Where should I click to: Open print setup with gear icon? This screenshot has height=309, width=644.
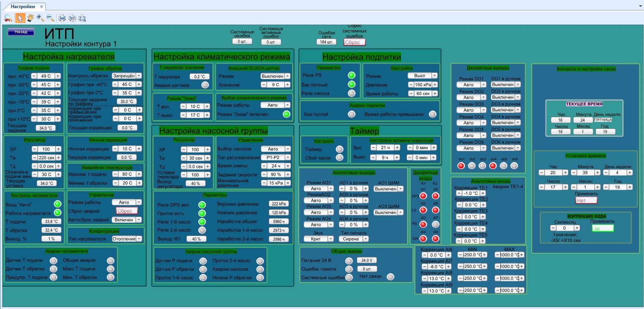point(72,18)
